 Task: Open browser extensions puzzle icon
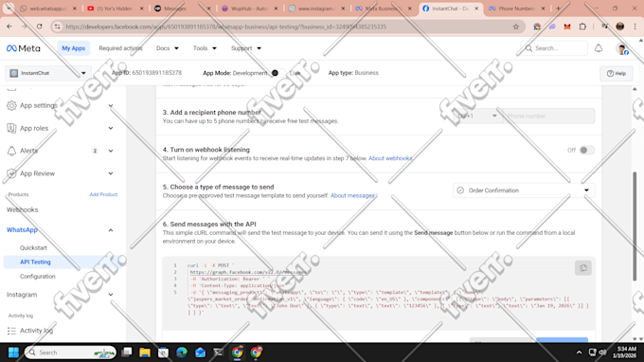point(582,27)
